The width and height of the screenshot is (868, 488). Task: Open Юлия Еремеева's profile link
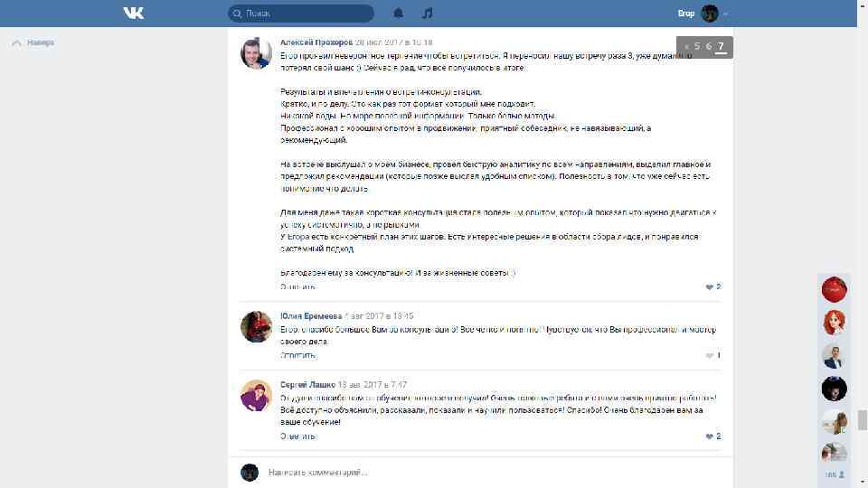coord(311,316)
